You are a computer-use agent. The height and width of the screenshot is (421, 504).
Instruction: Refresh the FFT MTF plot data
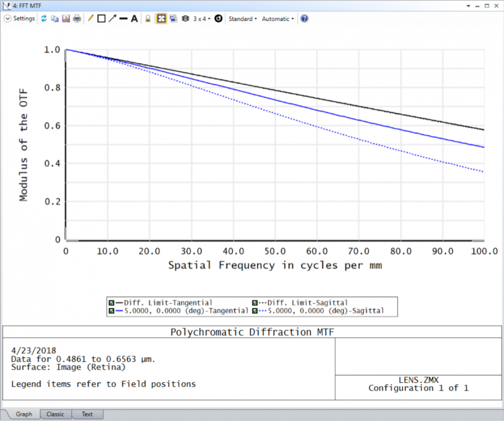point(42,18)
